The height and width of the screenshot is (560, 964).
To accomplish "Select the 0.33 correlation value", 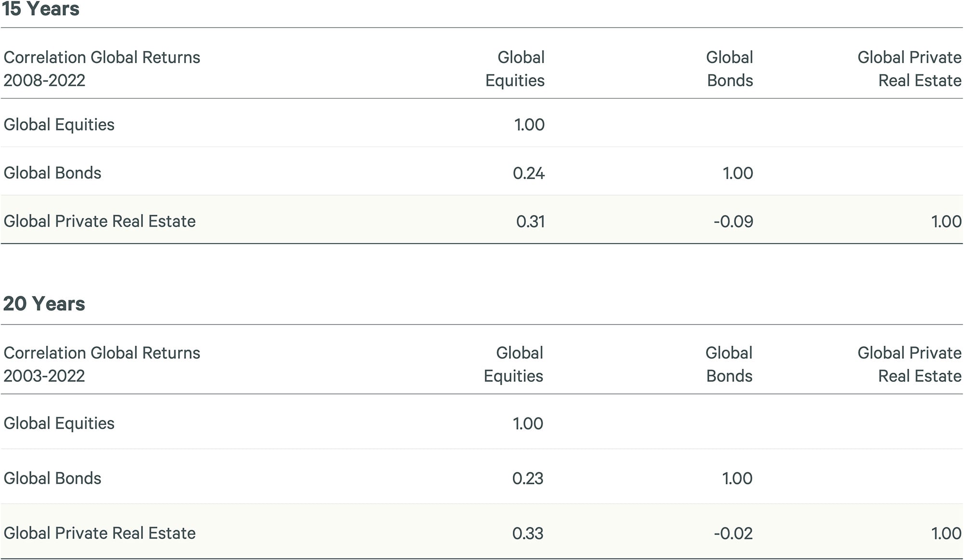I will coord(528,534).
